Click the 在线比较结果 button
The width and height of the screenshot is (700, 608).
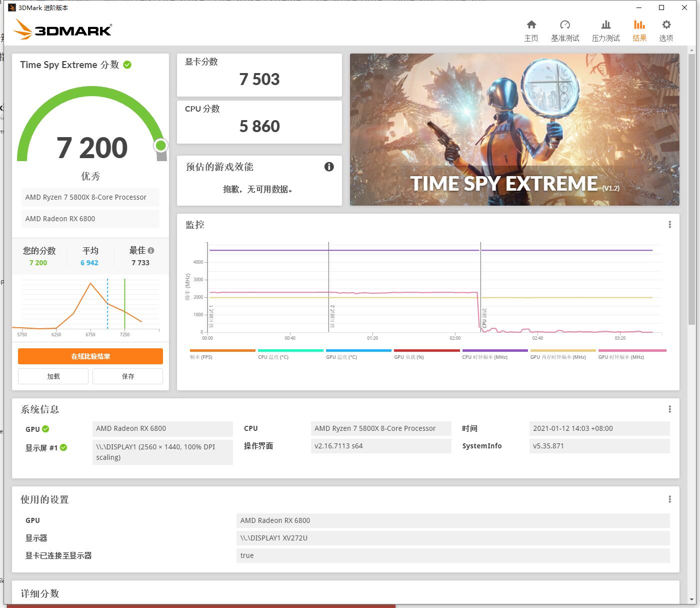(90, 356)
